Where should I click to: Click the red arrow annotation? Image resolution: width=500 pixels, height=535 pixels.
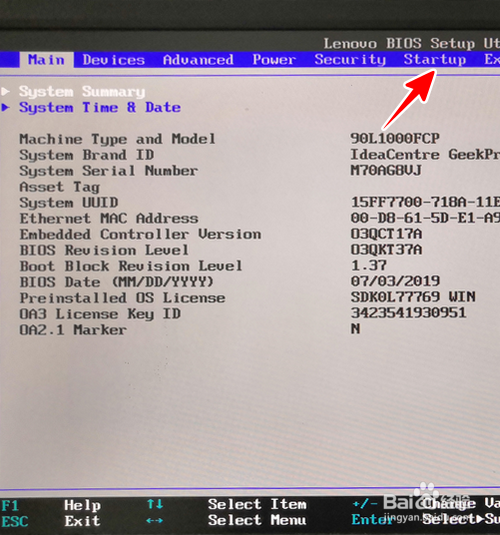coord(409,99)
